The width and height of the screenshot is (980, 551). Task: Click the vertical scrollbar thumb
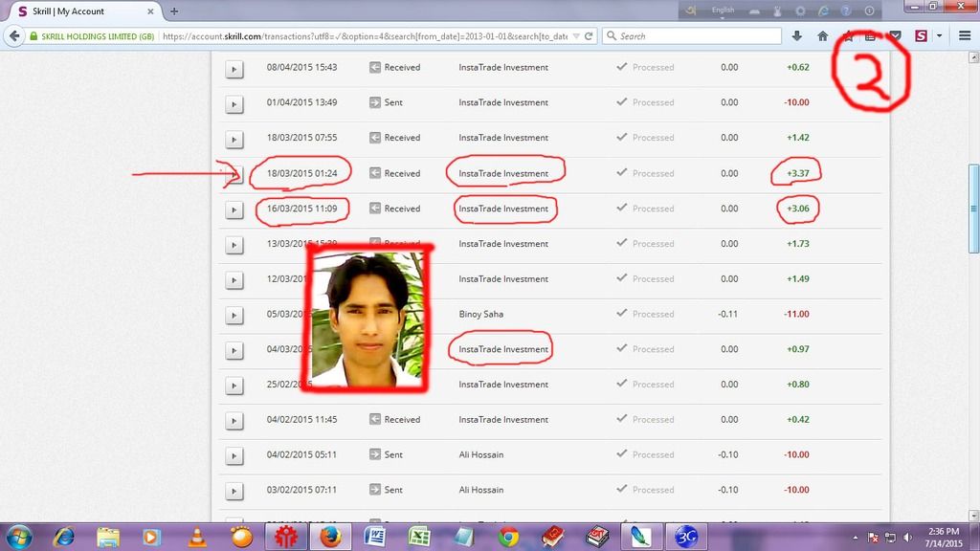[x=973, y=209]
